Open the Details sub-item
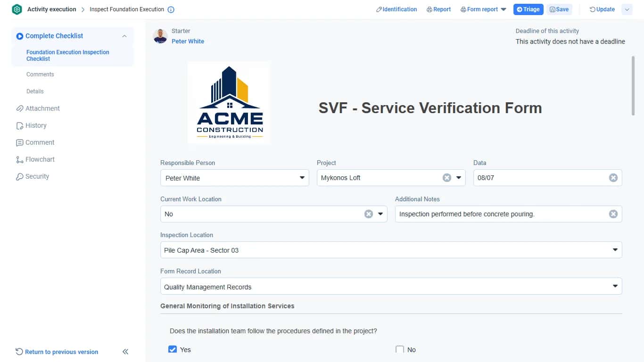Viewport: 644px width, 362px height. [x=35, y=91]
